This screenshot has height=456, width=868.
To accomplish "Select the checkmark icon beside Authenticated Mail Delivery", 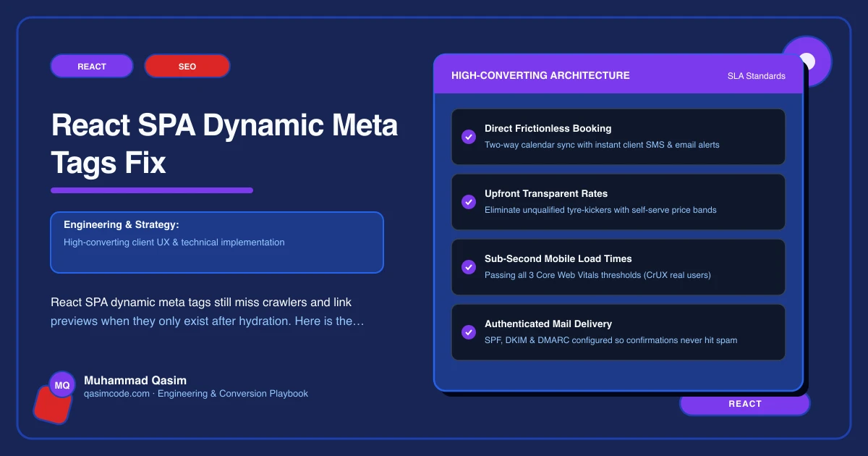I will click(x=468, y=332).
